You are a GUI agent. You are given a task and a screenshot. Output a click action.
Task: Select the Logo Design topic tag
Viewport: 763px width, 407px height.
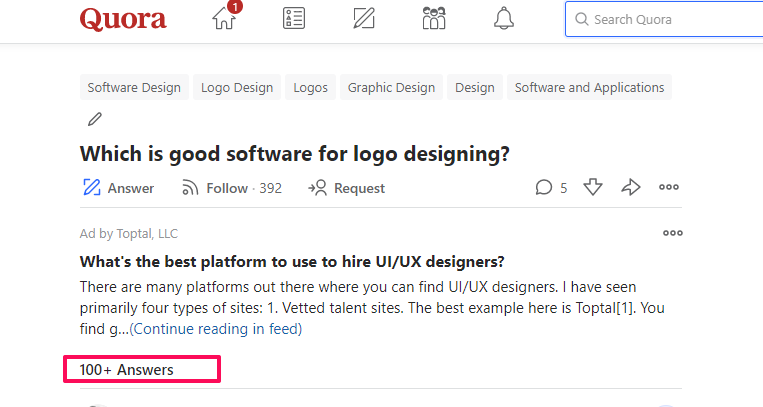point(237,88)
